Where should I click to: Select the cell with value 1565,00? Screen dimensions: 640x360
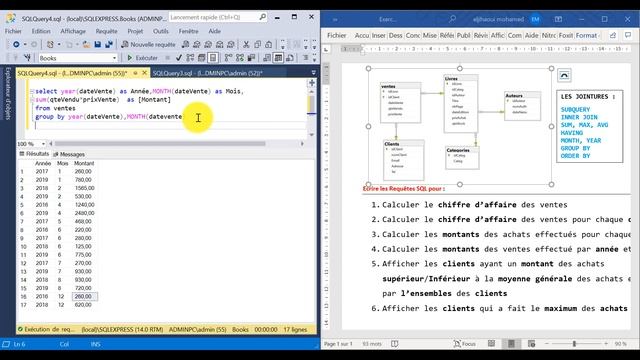click(x=84, y=188)
